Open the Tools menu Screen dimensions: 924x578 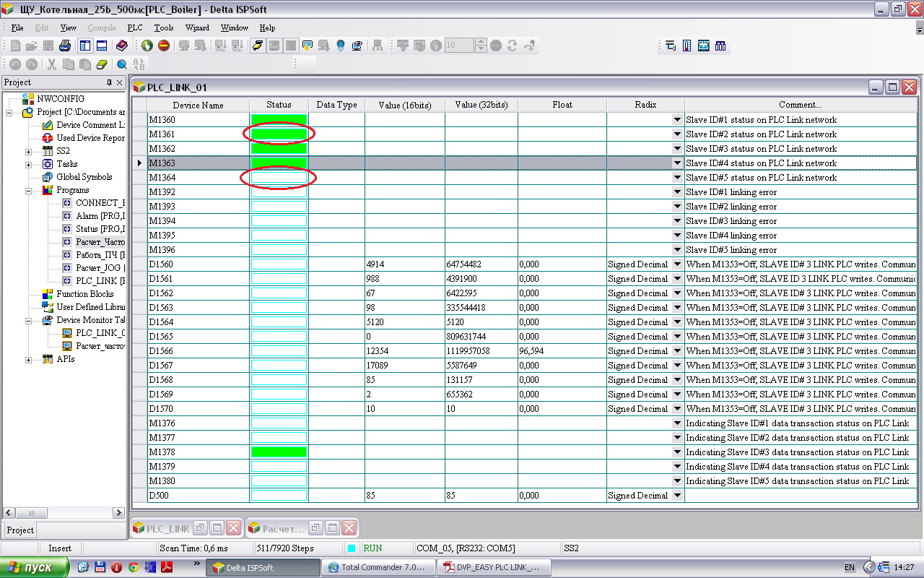(164, 27)
